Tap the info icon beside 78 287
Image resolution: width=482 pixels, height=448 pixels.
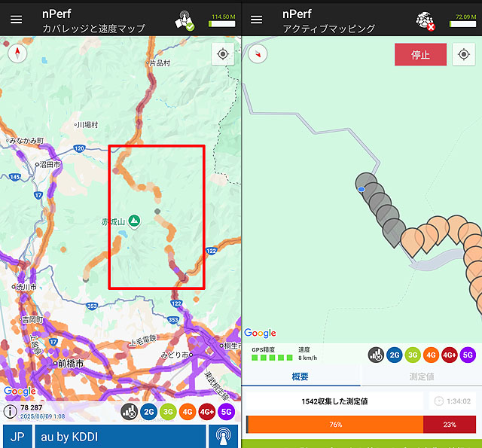tap(11, 411)
